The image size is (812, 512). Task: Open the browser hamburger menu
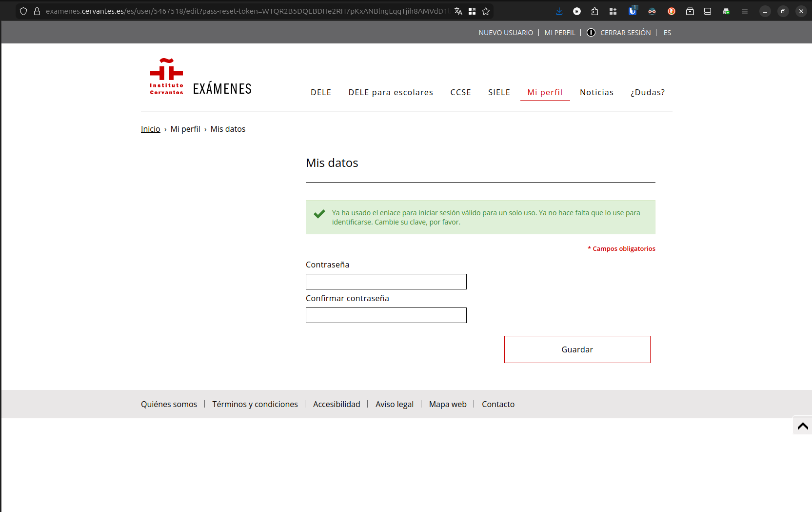click(744, 11)
